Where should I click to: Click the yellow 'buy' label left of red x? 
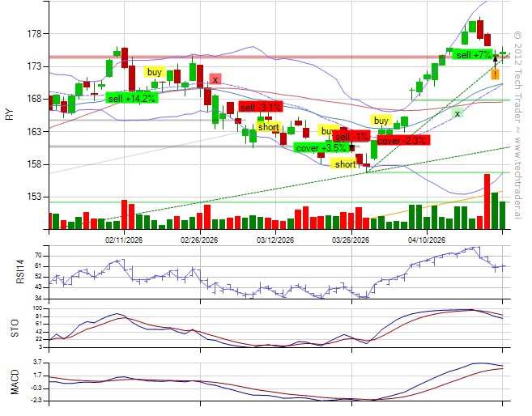tap(155, 72)
